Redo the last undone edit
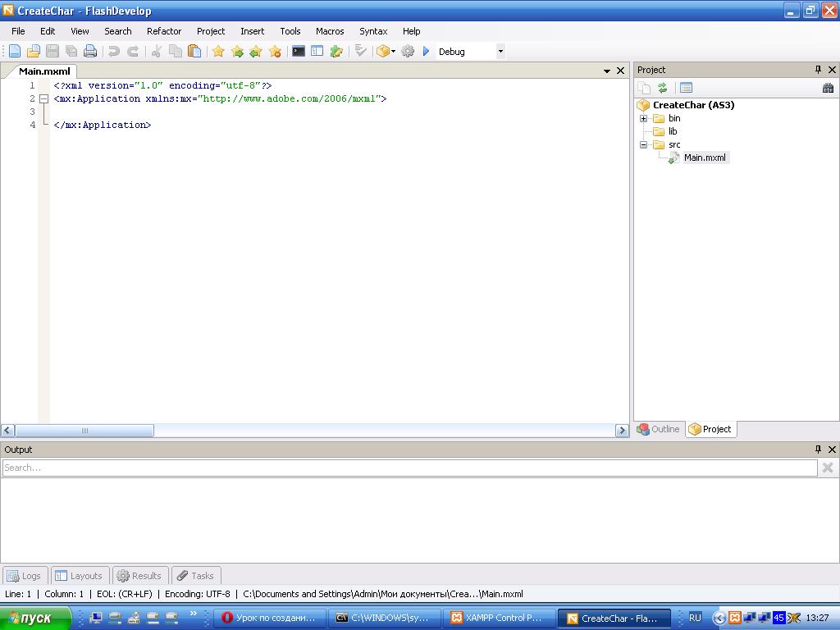Screen dimensions: 840x630 (x=133, y=52)
